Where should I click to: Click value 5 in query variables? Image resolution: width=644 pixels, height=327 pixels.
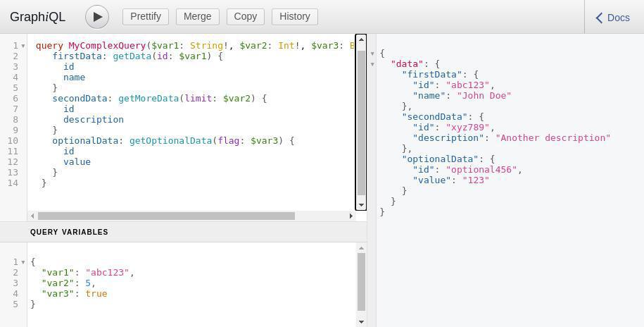[88, 283]
